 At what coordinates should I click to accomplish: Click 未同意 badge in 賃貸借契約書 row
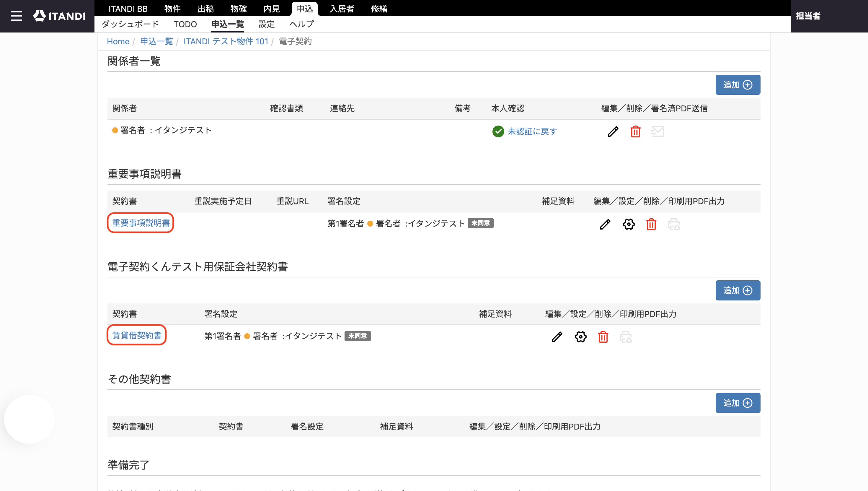click(358, 336)
